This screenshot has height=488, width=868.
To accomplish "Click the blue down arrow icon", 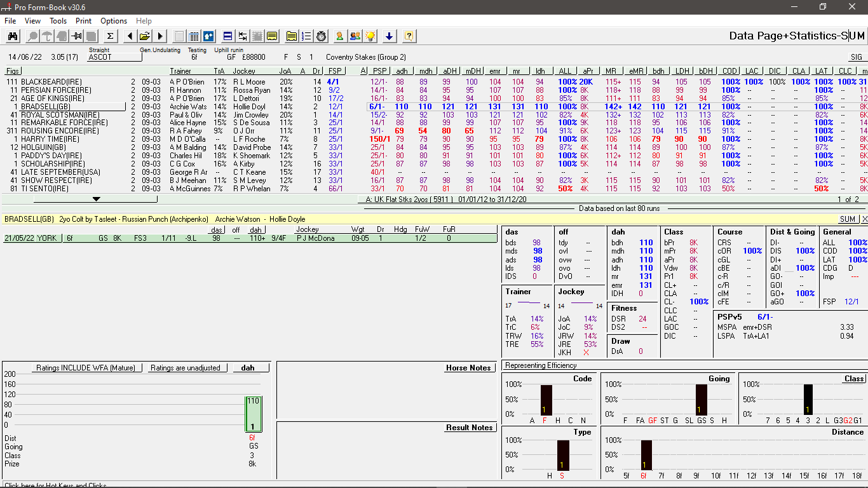I will click(x=390, y=36).
